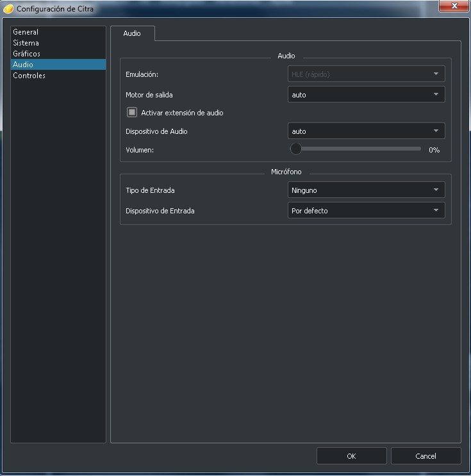Open the Tipo de Entrada dropdown

367,190
